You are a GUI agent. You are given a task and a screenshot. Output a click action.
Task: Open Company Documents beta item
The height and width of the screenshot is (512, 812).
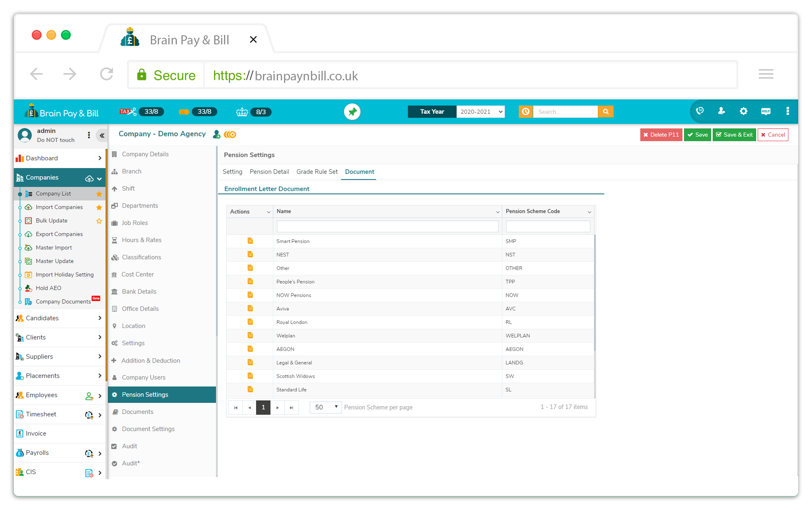[63, 301]
